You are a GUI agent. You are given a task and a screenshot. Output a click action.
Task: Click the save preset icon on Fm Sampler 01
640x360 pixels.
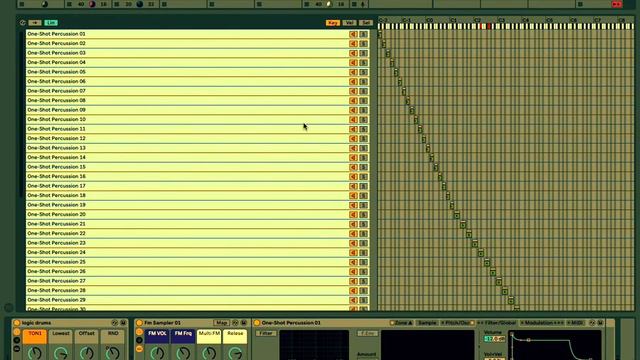click(244, 323)
